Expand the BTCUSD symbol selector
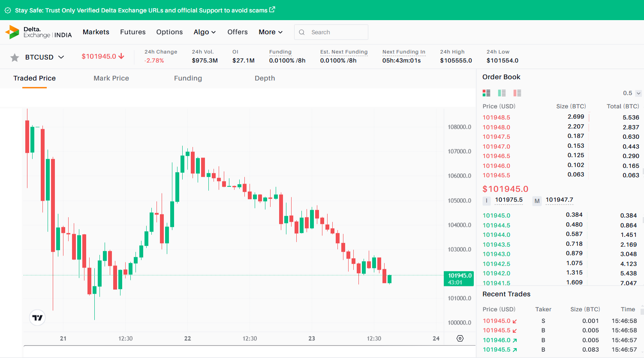Viewport: 644px width, 358px height. click(61, 57)
